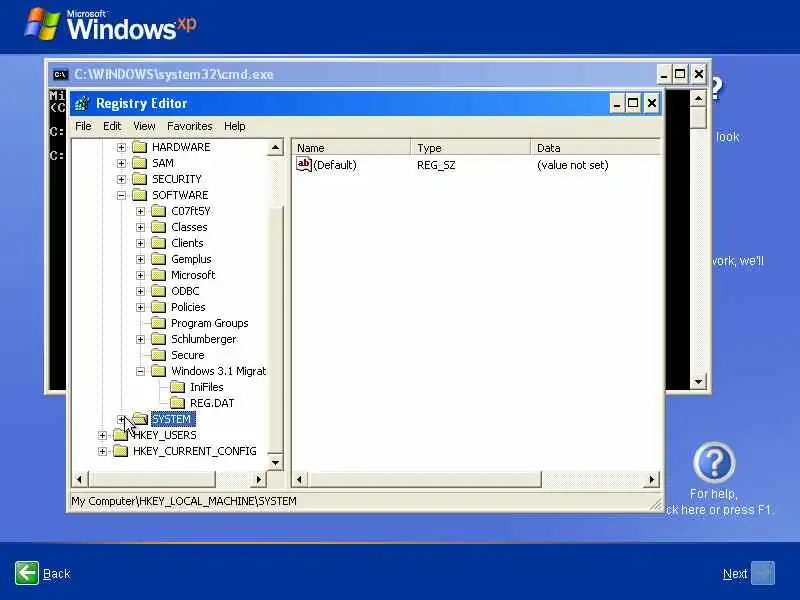This screenshot has height=600, width=800.
Task: Open the Help menu in Registry Editor
Action: tap(235, 126)
